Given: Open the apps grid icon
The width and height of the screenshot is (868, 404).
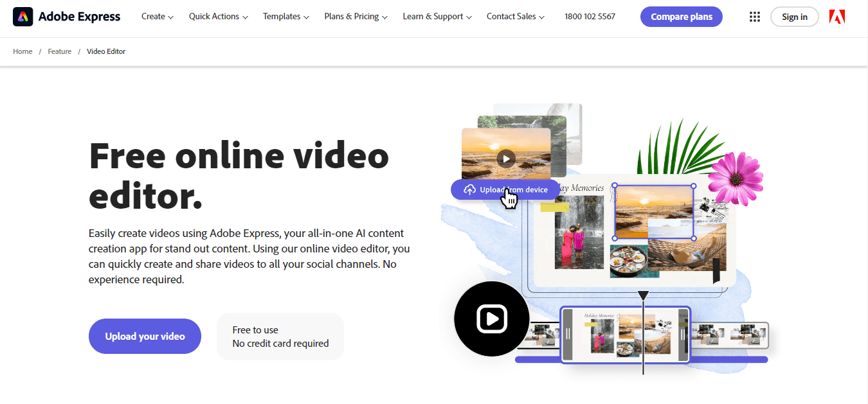Looking at the screenshot, I should coord(755,17).
